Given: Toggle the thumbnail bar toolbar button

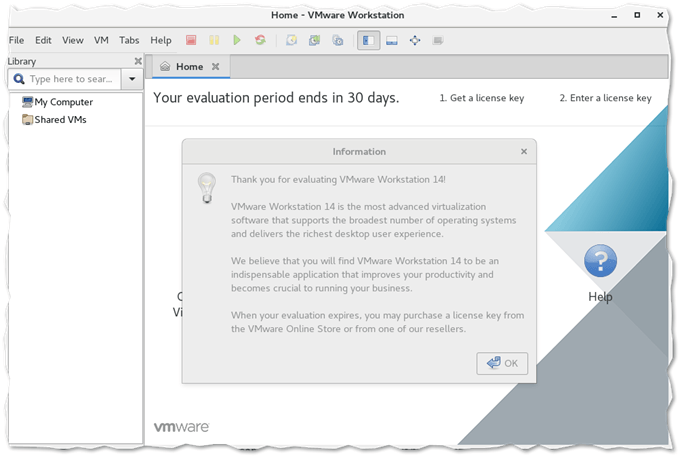Looking at the screenshot, I should tap(392, 40).
